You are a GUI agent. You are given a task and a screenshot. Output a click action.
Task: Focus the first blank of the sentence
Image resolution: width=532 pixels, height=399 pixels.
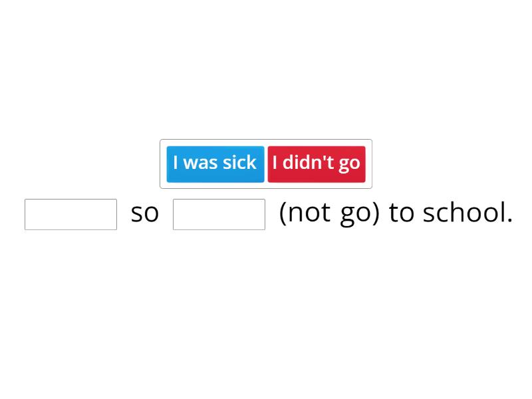(70, 214)
